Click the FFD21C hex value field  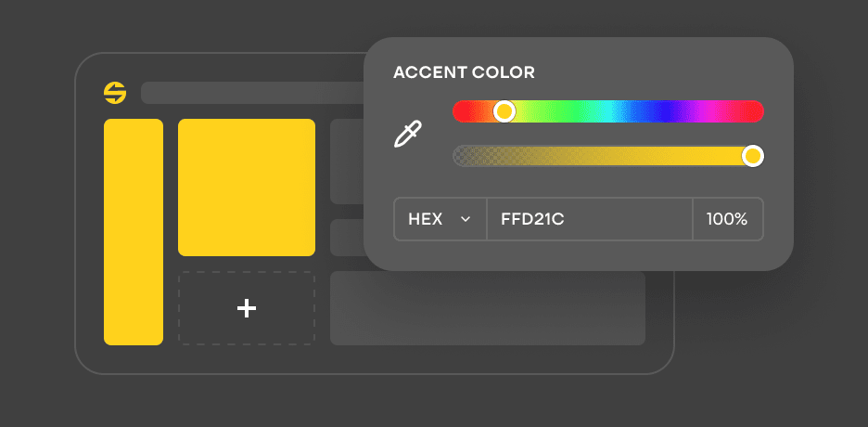click(588, 219)
